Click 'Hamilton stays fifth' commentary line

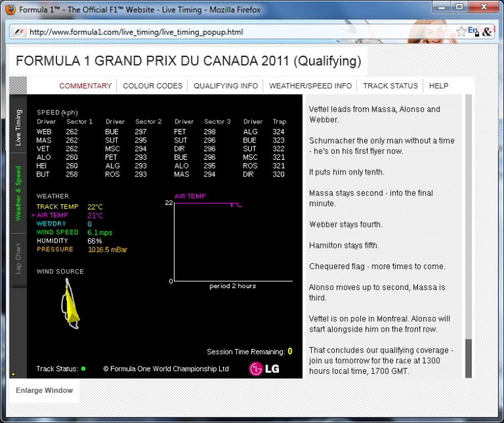pyautogui.click(x=344, y=245)
